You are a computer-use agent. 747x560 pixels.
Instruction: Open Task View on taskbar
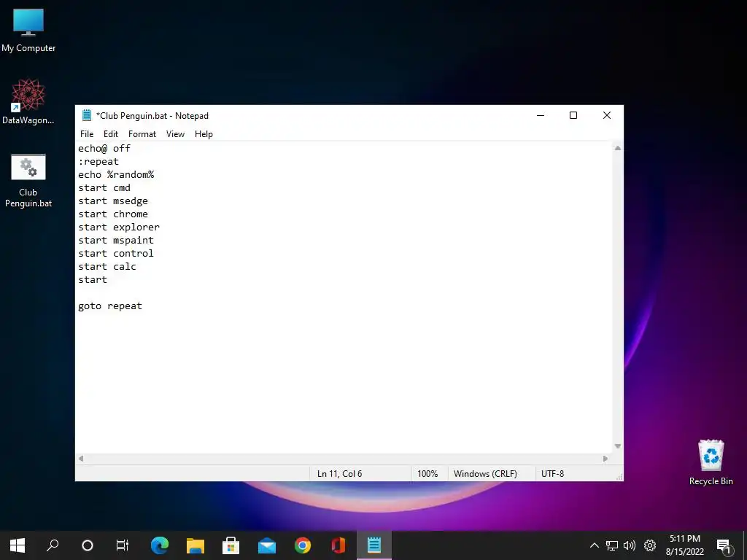(122, 545)
